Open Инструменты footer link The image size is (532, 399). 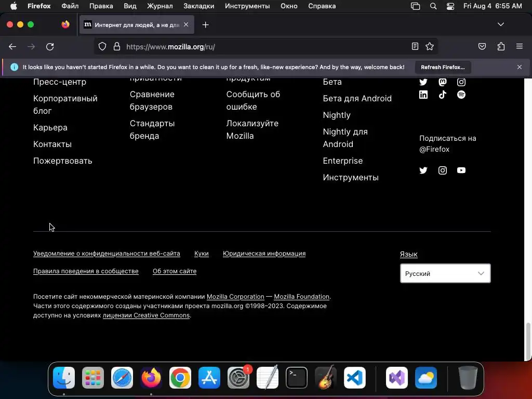tap(351, 178)
